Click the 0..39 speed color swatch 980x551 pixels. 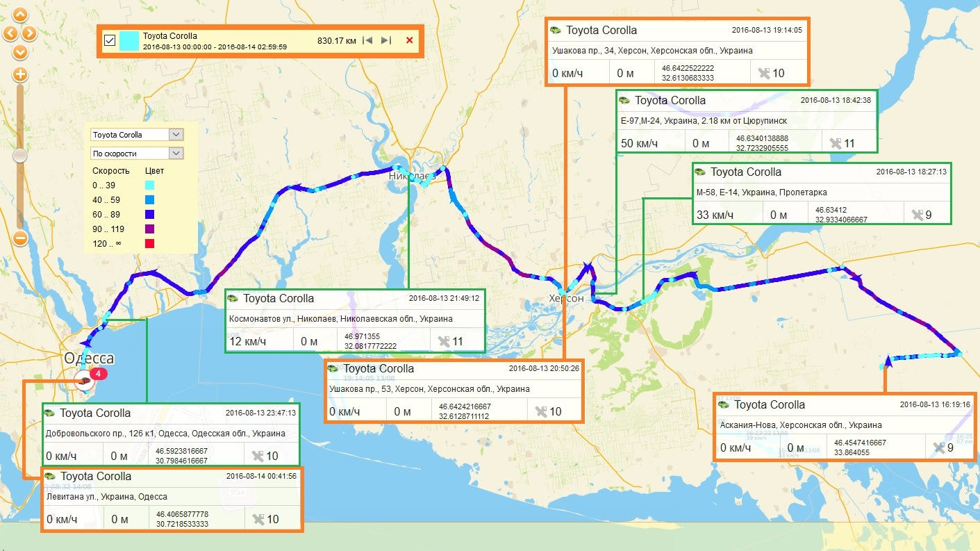[150, 185]
